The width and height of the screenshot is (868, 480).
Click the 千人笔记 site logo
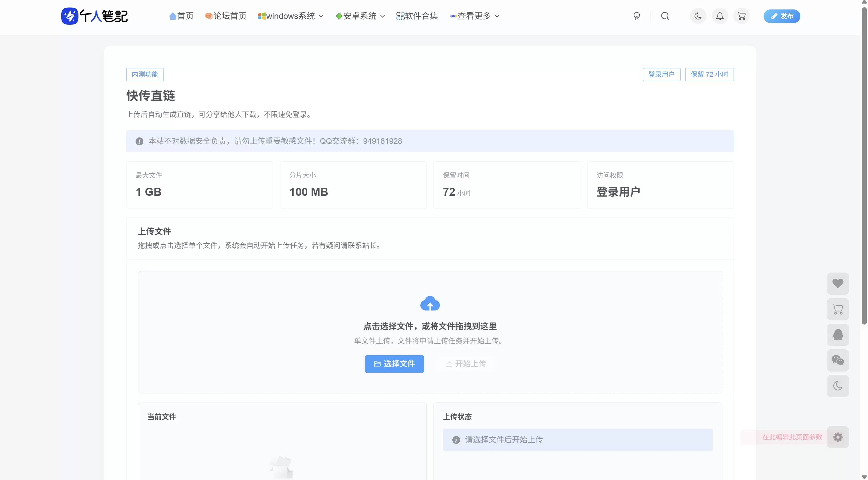tap(94, 16)
